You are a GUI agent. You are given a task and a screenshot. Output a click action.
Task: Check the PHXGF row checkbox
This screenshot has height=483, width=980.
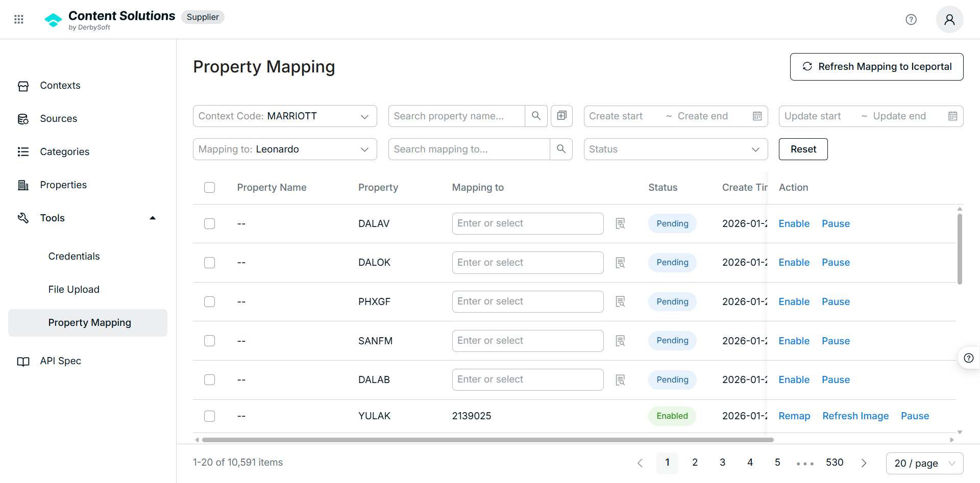point(209,301)
